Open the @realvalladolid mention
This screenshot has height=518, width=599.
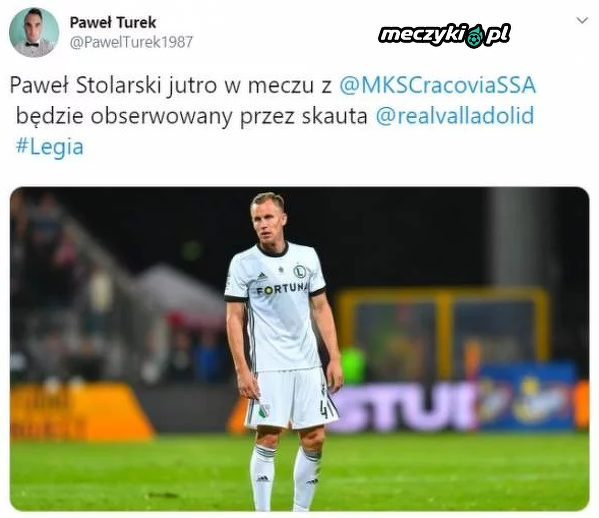pyautogui.click(x=455, y=115)
